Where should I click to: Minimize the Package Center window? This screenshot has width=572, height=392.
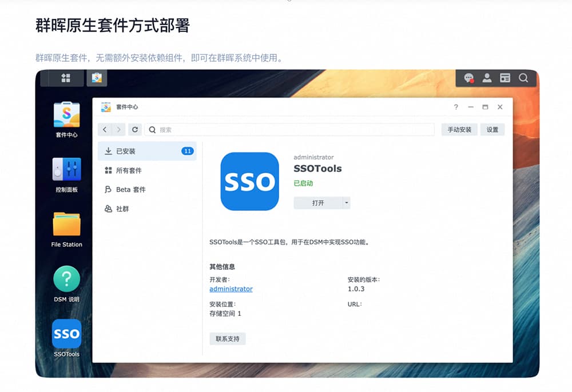[471, 107]
